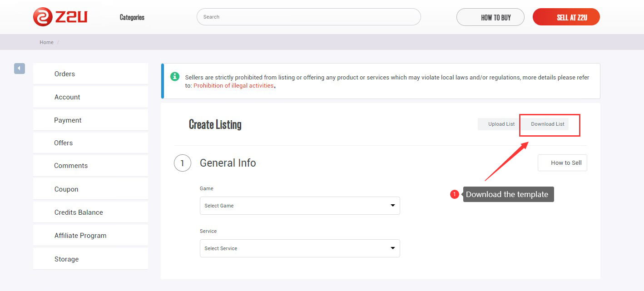Open the Prohibition of illegal activities link
644x291 pixels.
click(233, 85)
